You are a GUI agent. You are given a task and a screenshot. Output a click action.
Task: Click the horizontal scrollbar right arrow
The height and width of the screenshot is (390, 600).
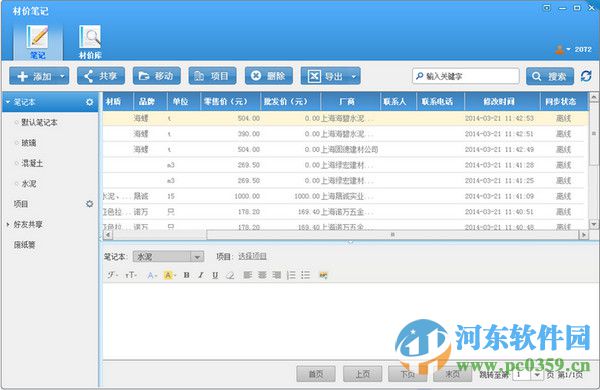pyautogui.click(x=584, y=234)
